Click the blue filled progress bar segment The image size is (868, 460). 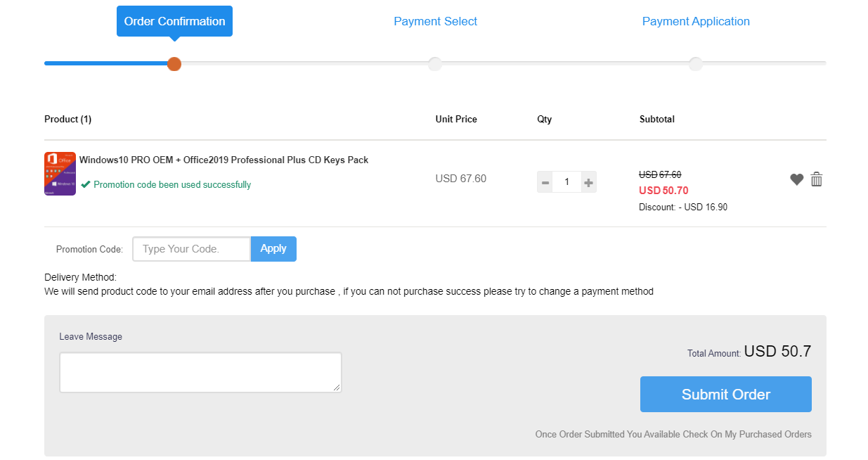[105, 63]
